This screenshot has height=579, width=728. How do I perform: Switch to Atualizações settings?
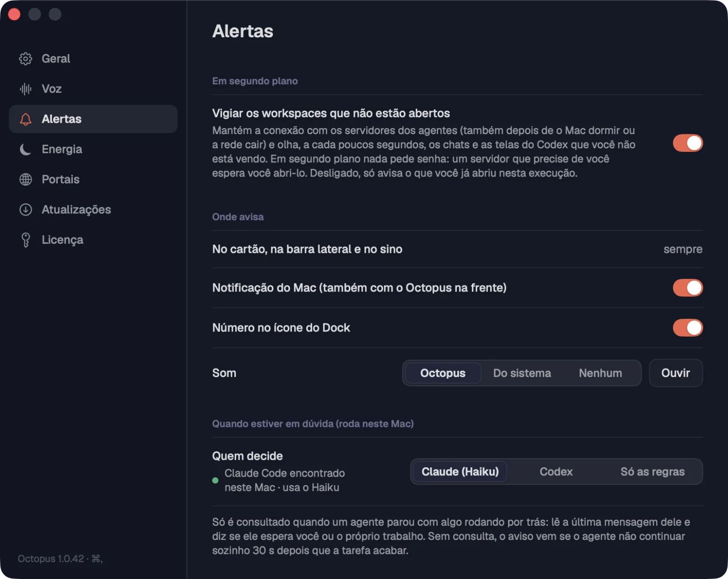coord(93,210)
